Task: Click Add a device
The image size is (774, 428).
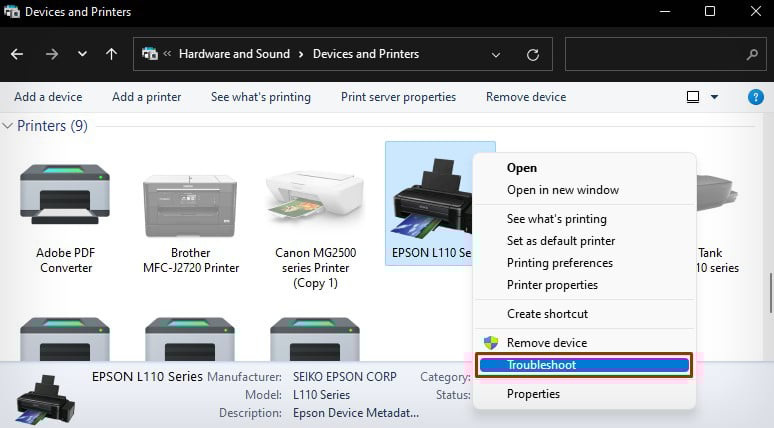Action: click(48, 97)
